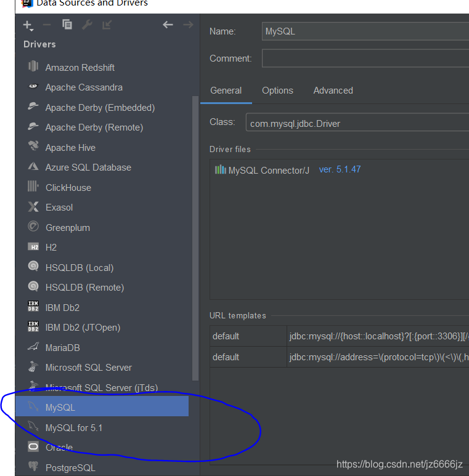Click the MariaDB seal icon

tap(33, 346)
